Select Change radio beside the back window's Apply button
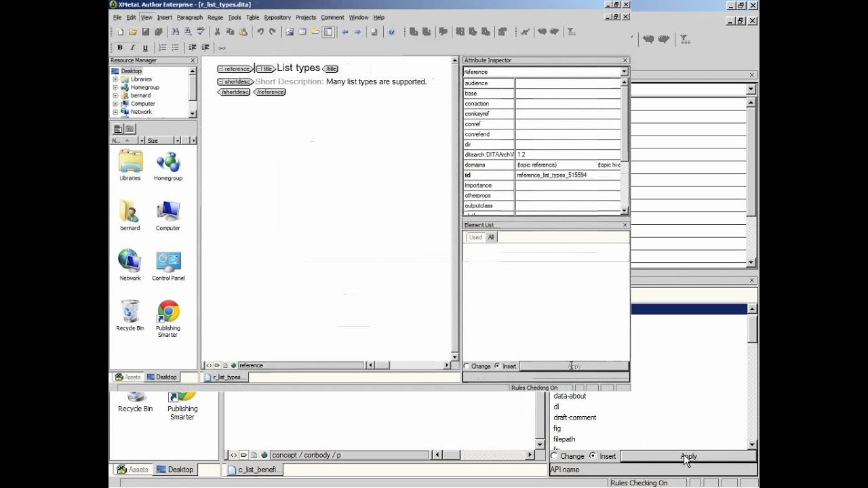 tap(555, 456)
